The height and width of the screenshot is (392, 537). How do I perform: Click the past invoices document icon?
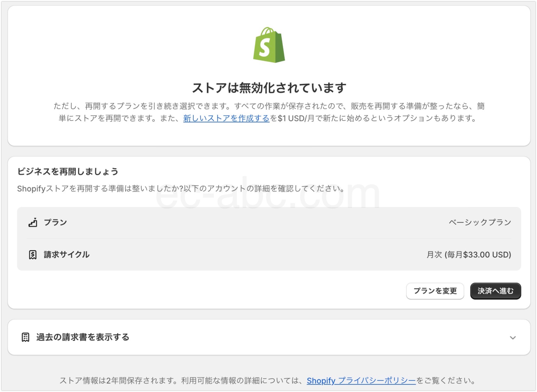(26, 337)
